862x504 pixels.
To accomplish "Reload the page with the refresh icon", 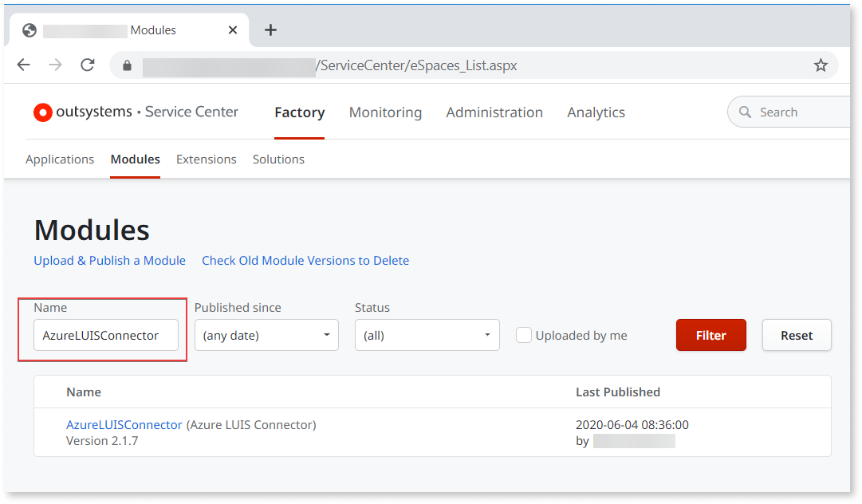I will point(88,65).
